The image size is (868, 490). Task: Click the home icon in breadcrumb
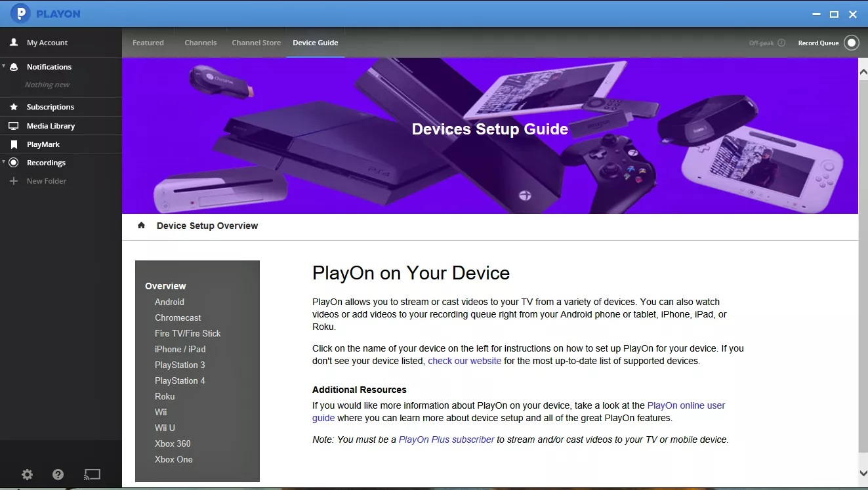pyautogui.click(x=141, y=226)
